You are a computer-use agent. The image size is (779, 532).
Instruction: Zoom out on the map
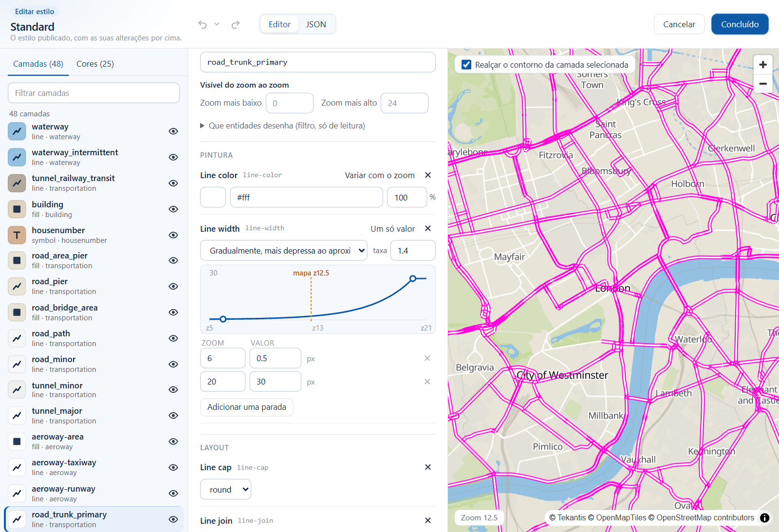[763, 84]
